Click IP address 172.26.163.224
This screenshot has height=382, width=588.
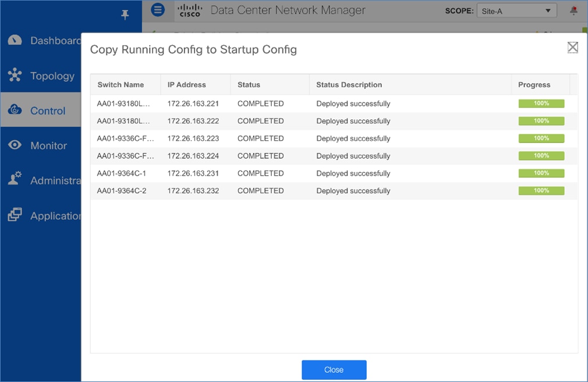pyautogui.click(x=193, y=156)
